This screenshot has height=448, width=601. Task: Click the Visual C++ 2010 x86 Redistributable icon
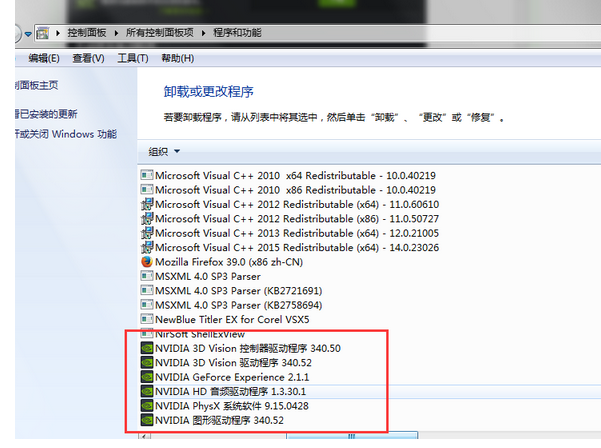point(147,190)
